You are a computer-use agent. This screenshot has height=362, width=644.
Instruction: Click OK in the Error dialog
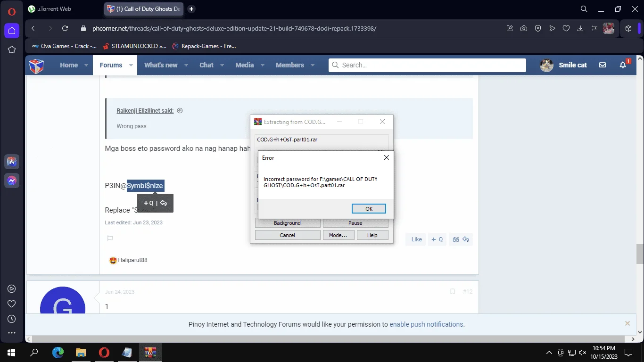click(369, 208)
